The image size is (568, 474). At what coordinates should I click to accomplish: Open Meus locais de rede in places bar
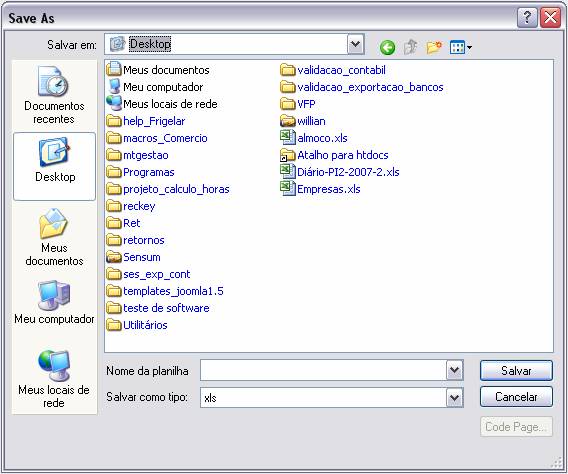[x=54, y=379]
